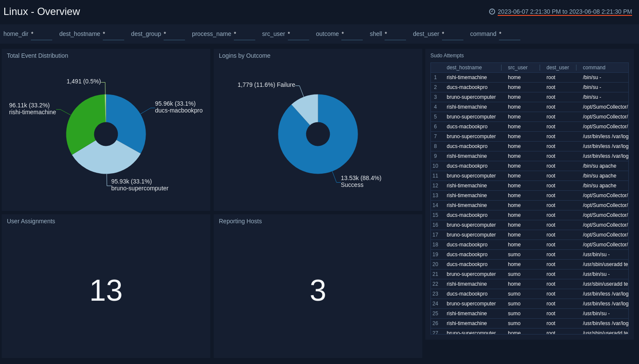Screen dimensions: 639x364
Task: Click the home_dir filter input
Action: coord(41,36)
